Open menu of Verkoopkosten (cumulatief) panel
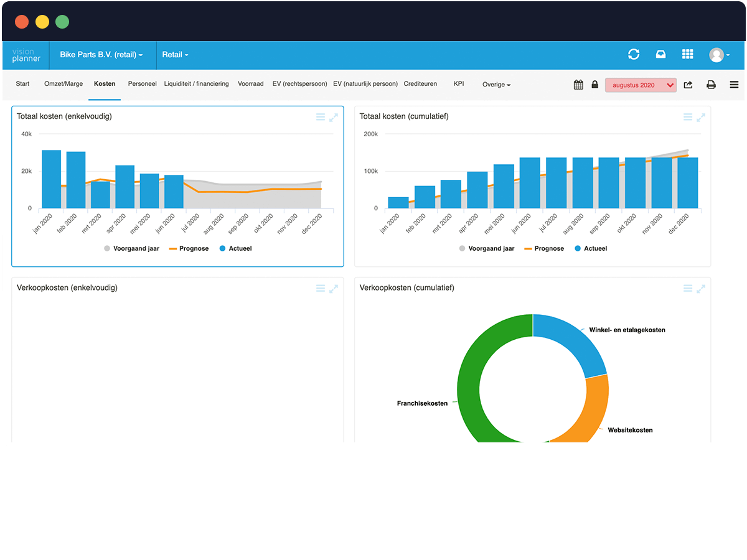 coord(688,288)
